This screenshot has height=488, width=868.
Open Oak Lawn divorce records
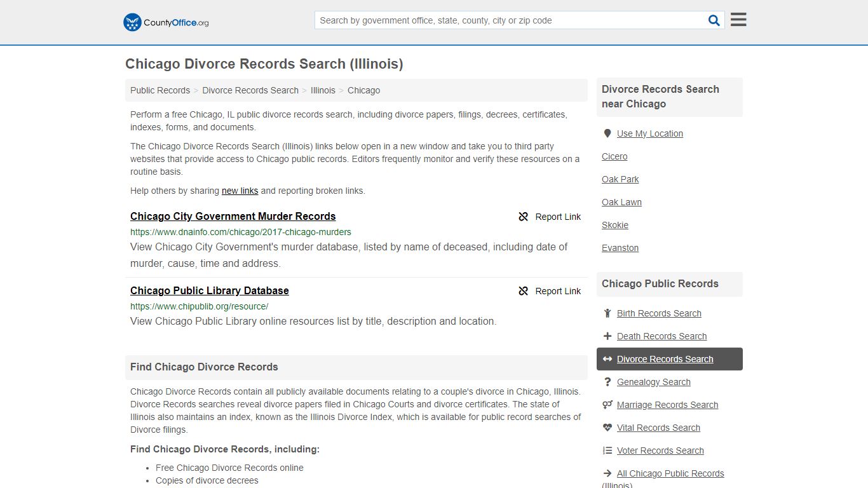tap(621, 202)
